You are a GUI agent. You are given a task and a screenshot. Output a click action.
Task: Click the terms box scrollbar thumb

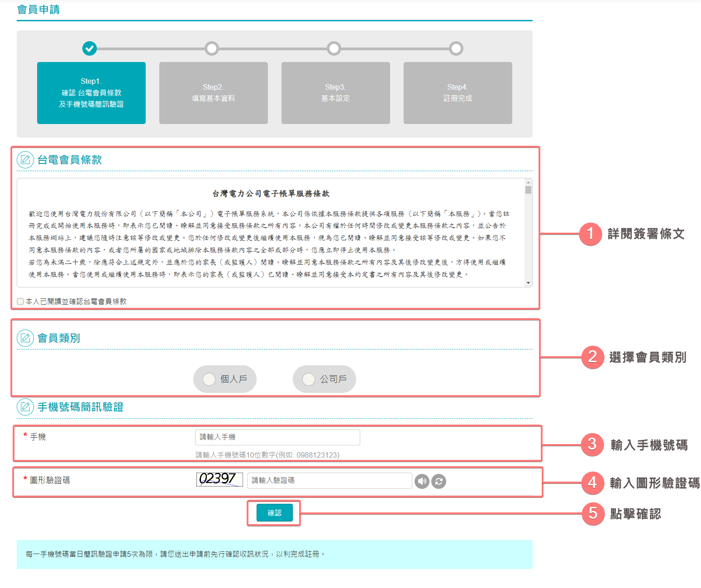pos(528,190)
